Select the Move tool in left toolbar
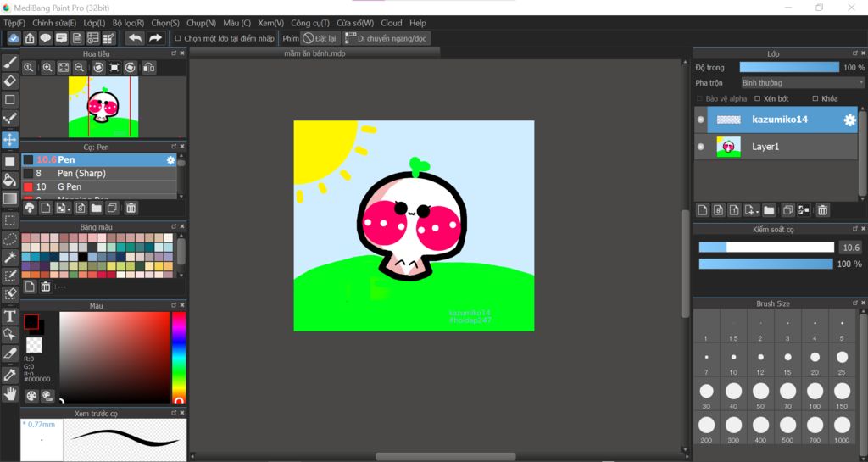Image resolution: width=868 pixels, height=462 pixels. tap(10, 139)
